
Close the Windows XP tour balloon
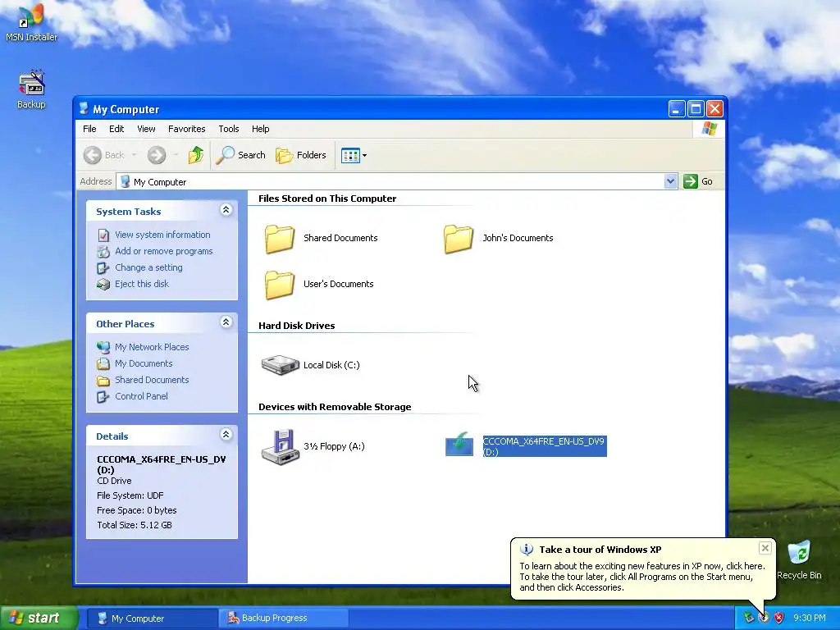[x=765, y=547]
